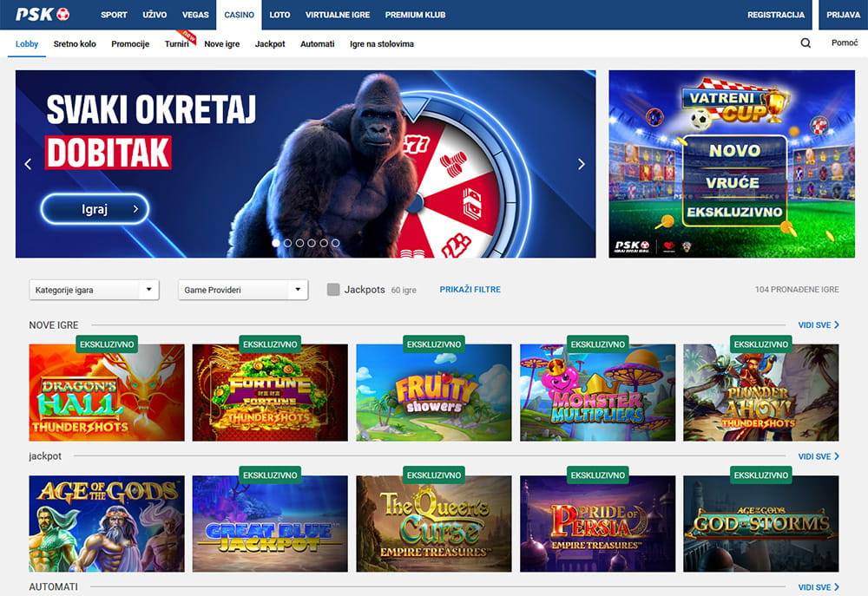Viewport: 868px width, 596px height.
Task: Switch to the Turniri tab
Action: pyautogui.click(x=176, y=43)
